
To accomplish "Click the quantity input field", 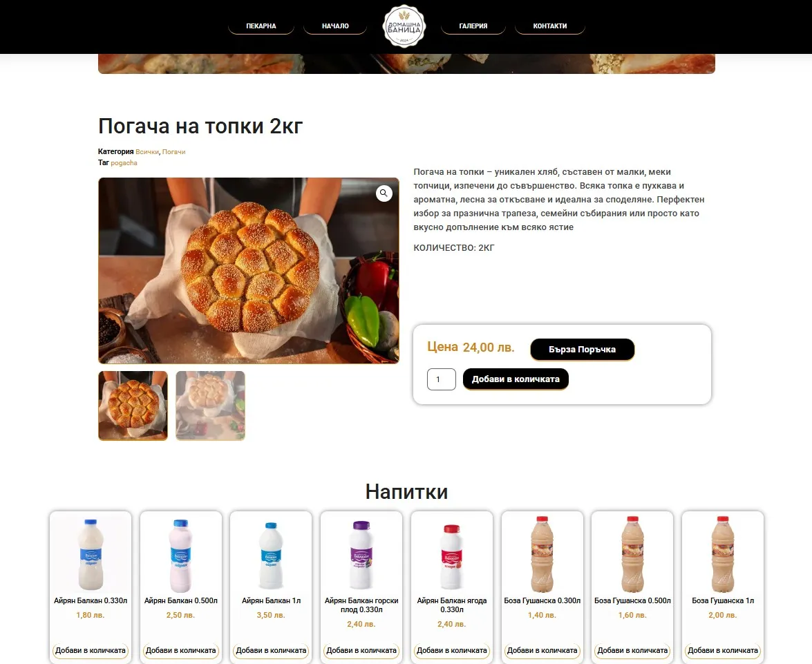I will pos(441,379).
